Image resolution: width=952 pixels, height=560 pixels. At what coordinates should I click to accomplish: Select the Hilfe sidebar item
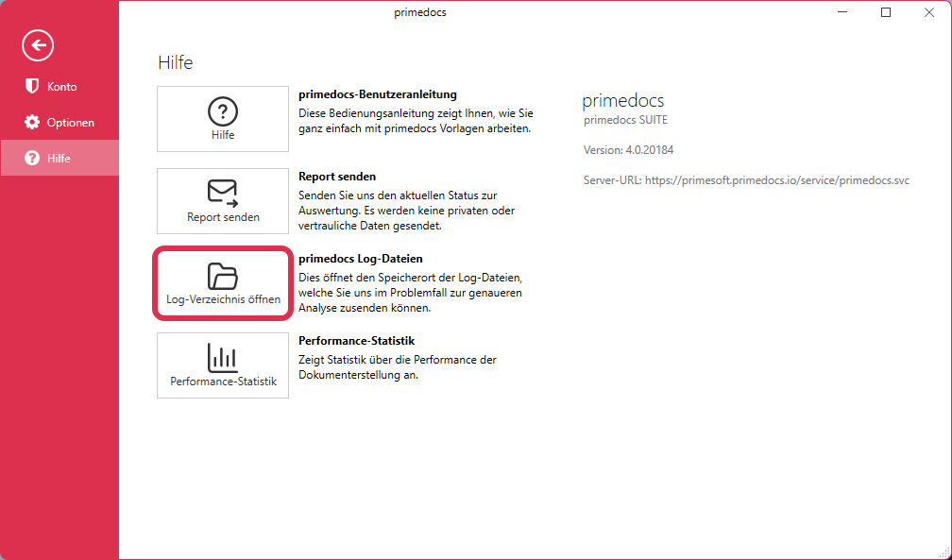[59, 158]
